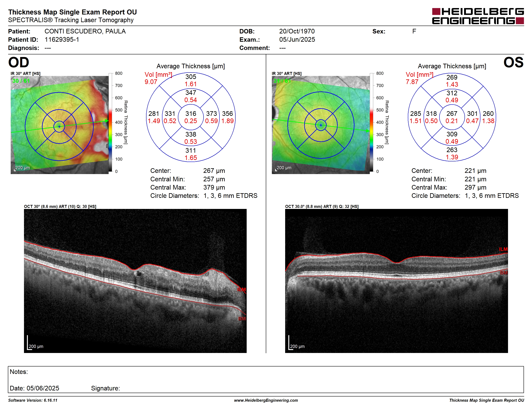Screen dimensions: 532x411
Task: Click OS scan header Q: 32 [HS]
Action: [348, 207]
